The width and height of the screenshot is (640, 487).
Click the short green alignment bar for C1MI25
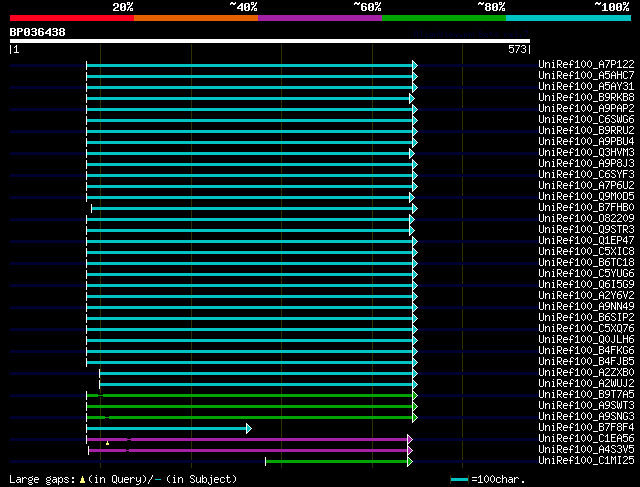point(337,462)
